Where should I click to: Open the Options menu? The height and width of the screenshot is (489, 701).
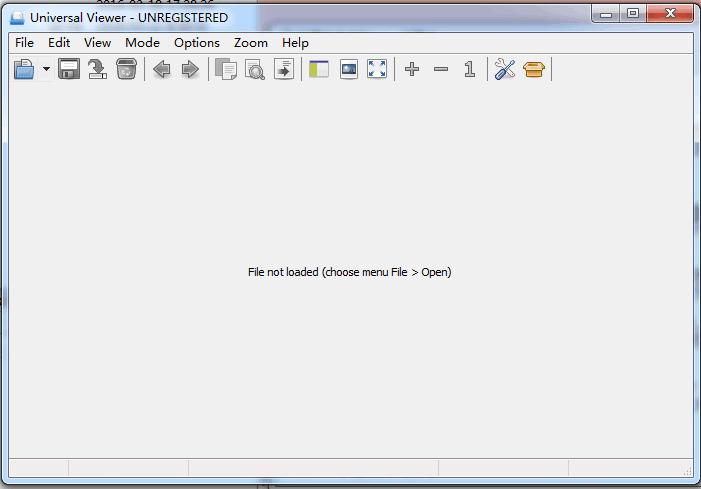[197, 43]
